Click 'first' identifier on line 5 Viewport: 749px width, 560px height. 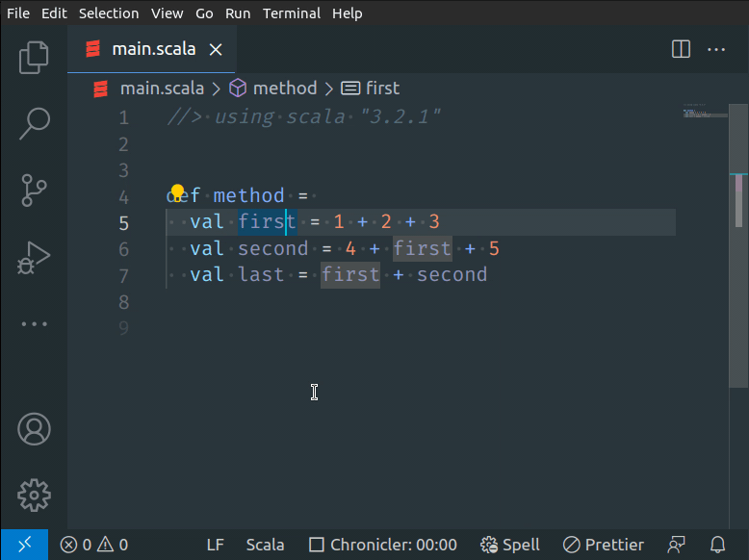(268, 222)
